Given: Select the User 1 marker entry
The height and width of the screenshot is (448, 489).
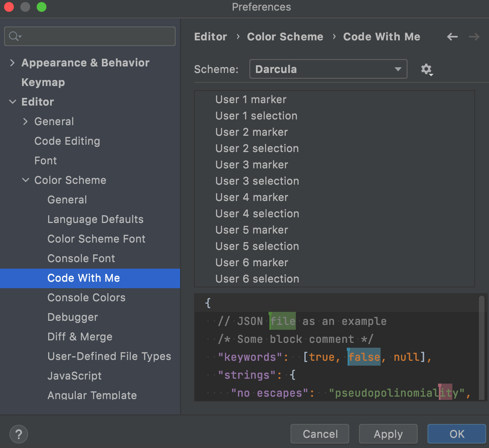Looking at the screenshot, I should tap(251, 99).
